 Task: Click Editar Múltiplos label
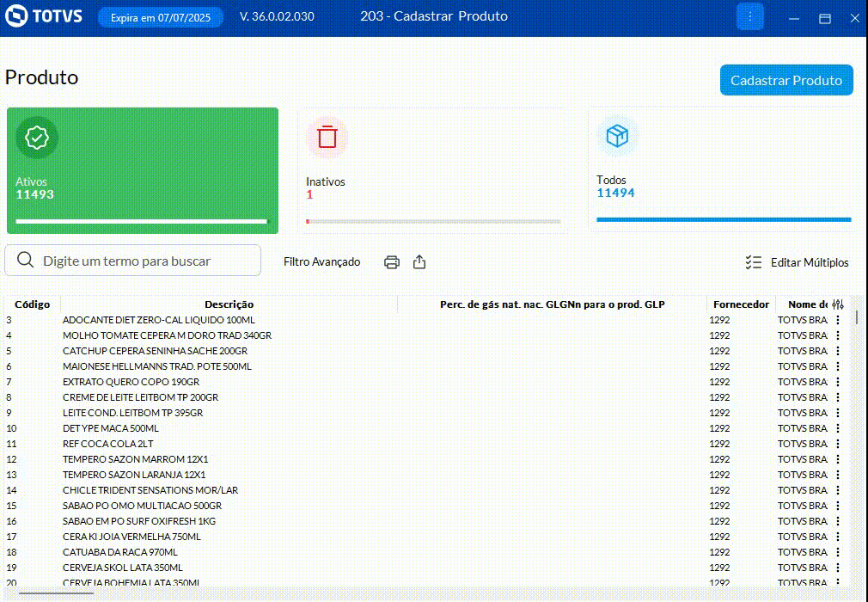[x=810, y=262]
